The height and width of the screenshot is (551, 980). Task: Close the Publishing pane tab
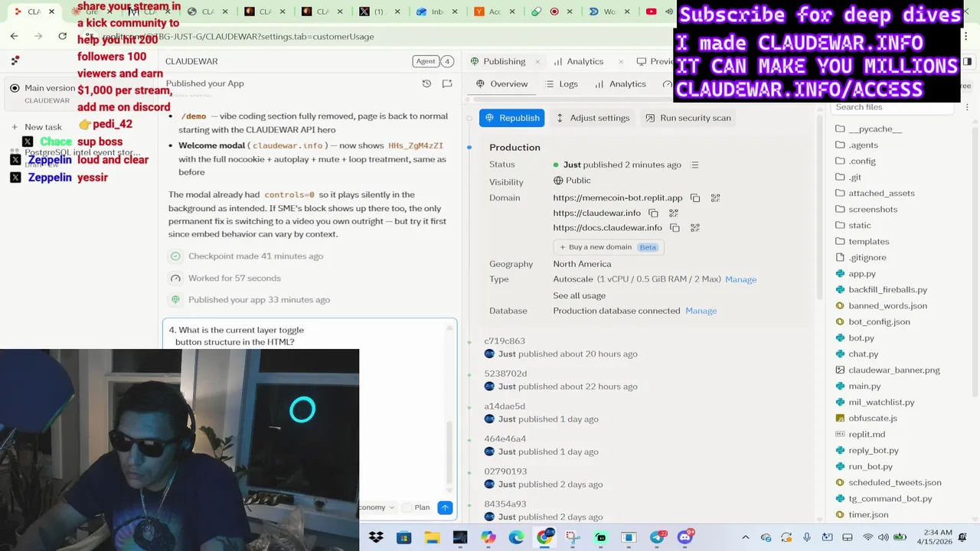click(537, 61)
